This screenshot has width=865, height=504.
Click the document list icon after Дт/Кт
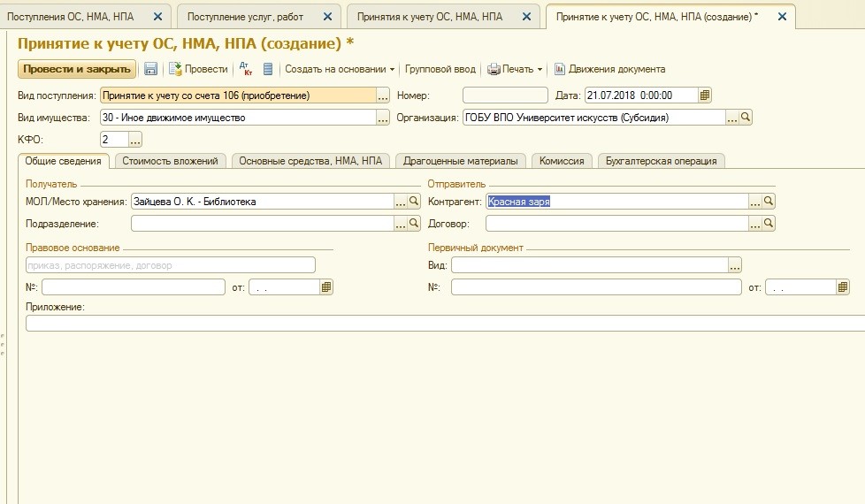(x=268, y=69)
